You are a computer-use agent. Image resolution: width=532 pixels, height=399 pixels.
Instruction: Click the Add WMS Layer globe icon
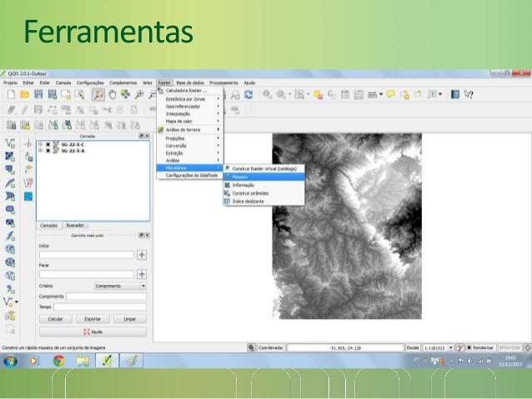10,249
